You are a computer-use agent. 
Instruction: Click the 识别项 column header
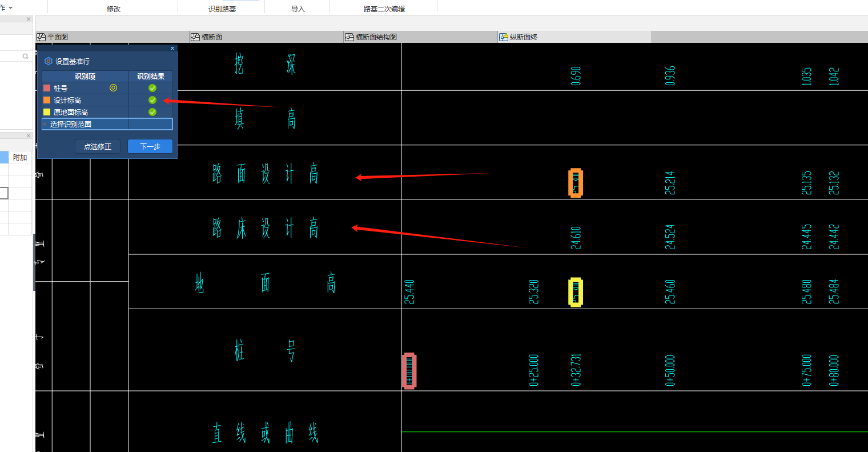click(x=85, y=76)
